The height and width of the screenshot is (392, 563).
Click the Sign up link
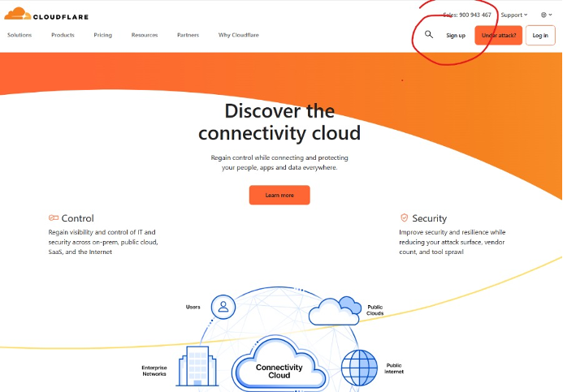(456, 35)
